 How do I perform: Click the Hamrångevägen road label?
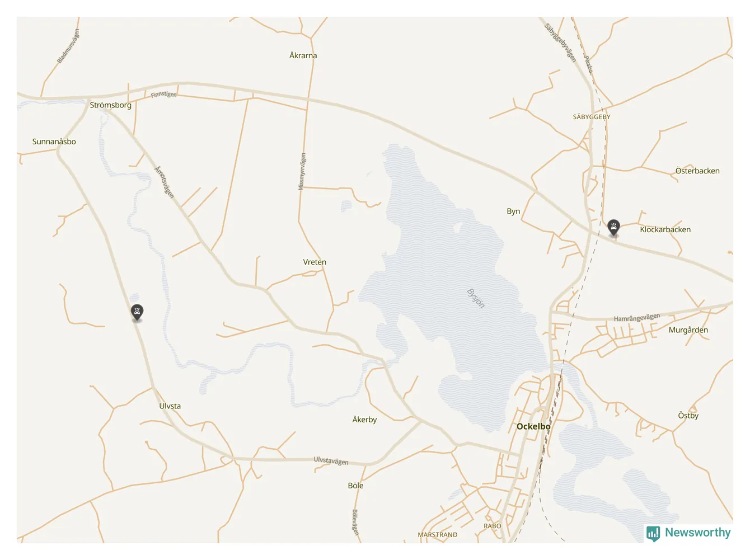pyautogui.click(x=637, y=318)
